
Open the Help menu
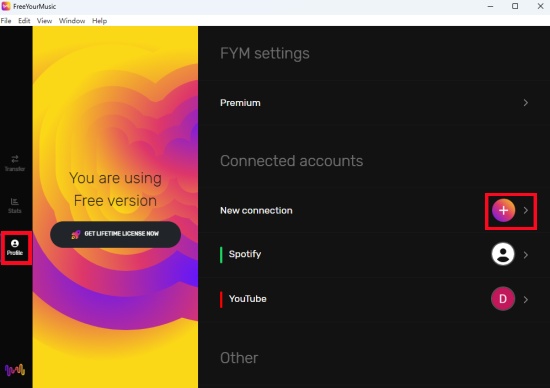pyautogui.click(x=100, y=21)
